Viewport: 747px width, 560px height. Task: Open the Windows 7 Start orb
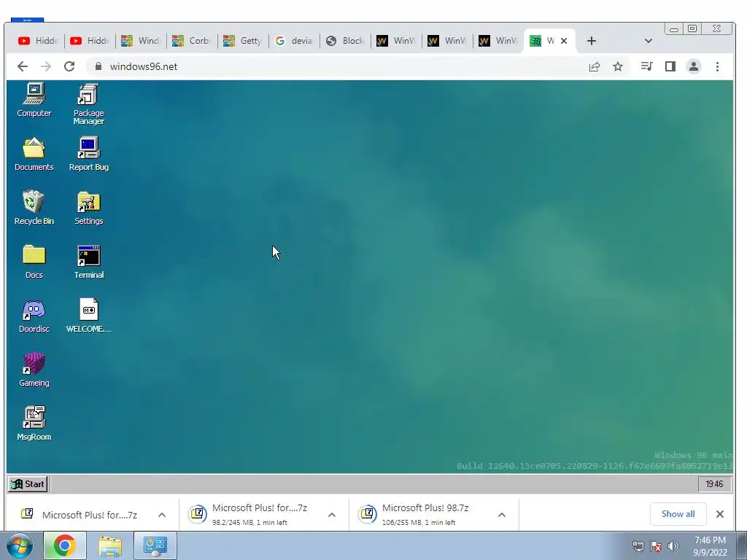click(x=20, y=545)
